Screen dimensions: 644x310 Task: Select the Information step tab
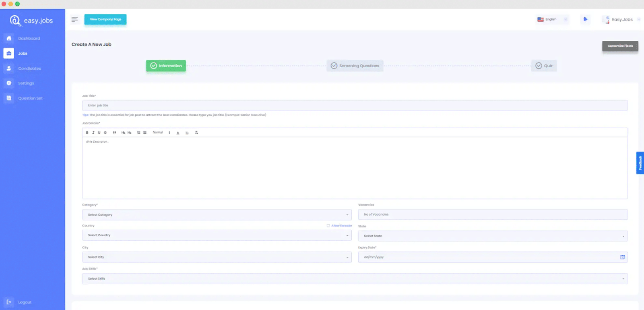pyautogui.click(x=166, y=66)
